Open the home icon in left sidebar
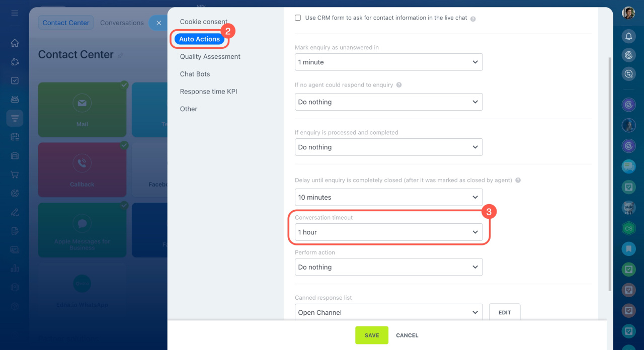 click(15, 43)
